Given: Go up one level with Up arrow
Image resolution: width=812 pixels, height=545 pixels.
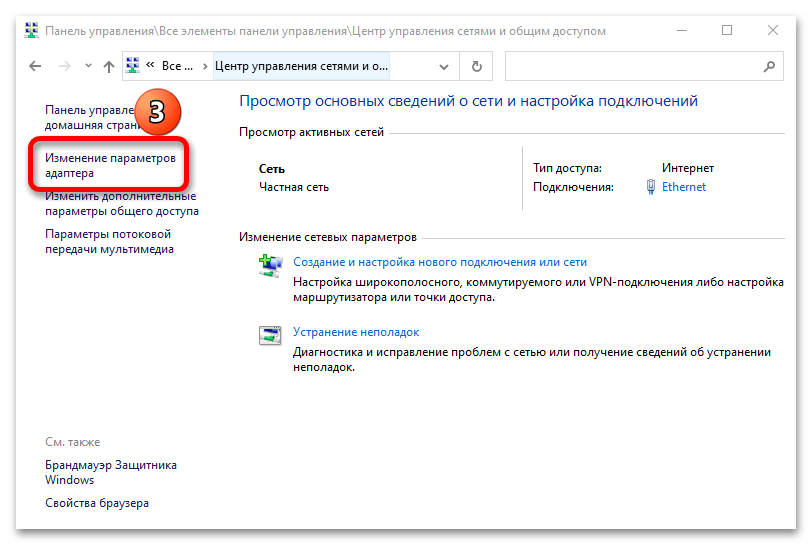Looking at the screenshot, I should (108, 66).
